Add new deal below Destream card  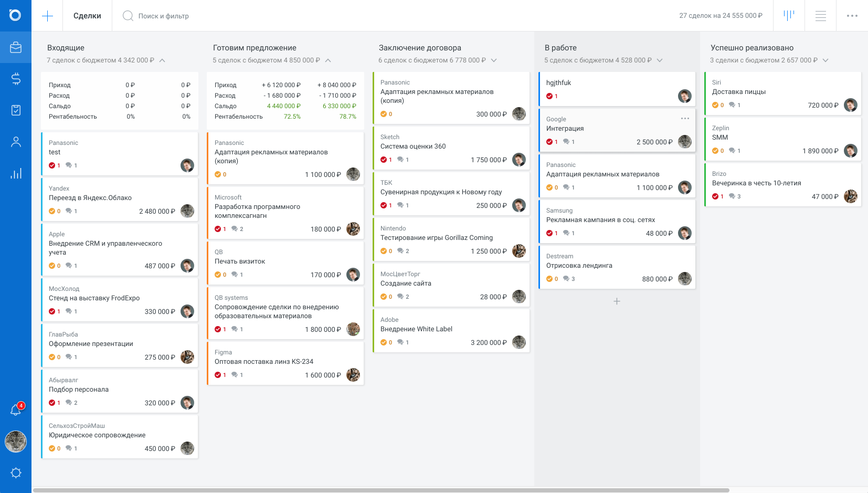click(617, 301)
